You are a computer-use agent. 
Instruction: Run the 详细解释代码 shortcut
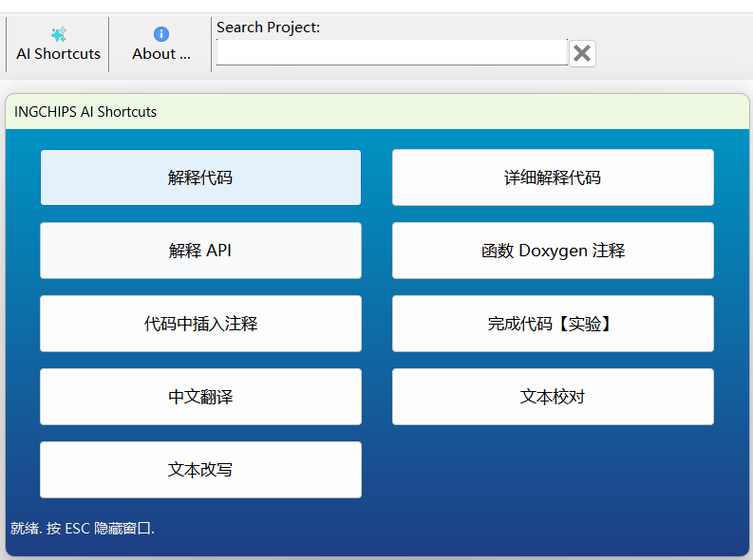(x=553, y=177)
